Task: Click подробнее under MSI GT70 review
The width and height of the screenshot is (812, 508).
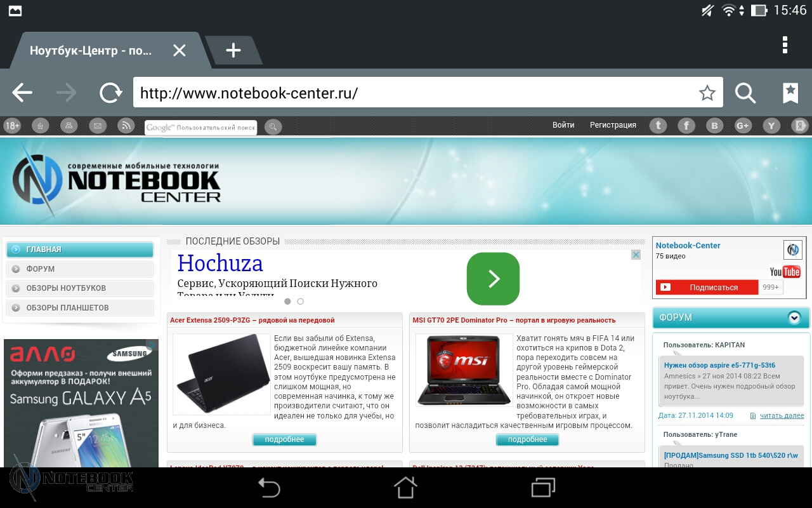Action: tap(527, 439)
